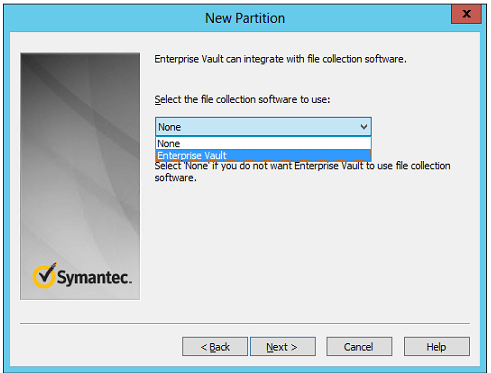The image size is (491, 373).
Task: Click the 'New Partition' title bar text
Action: tap(245, 18)
